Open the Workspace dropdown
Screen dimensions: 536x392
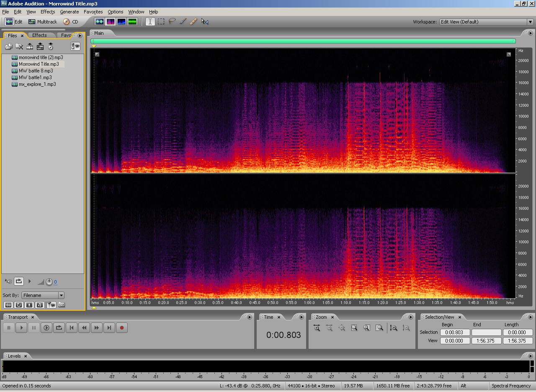click(x=530, y=22)
